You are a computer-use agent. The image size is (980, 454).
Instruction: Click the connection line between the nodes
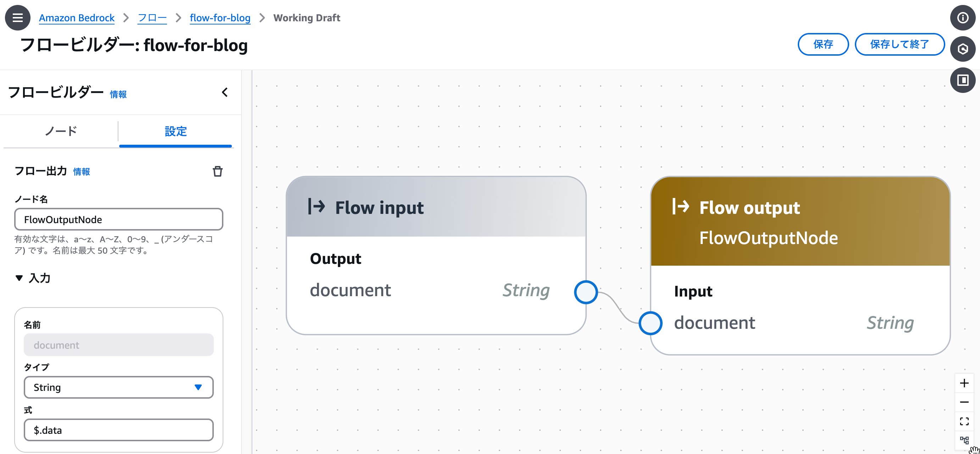coord(618,308)
